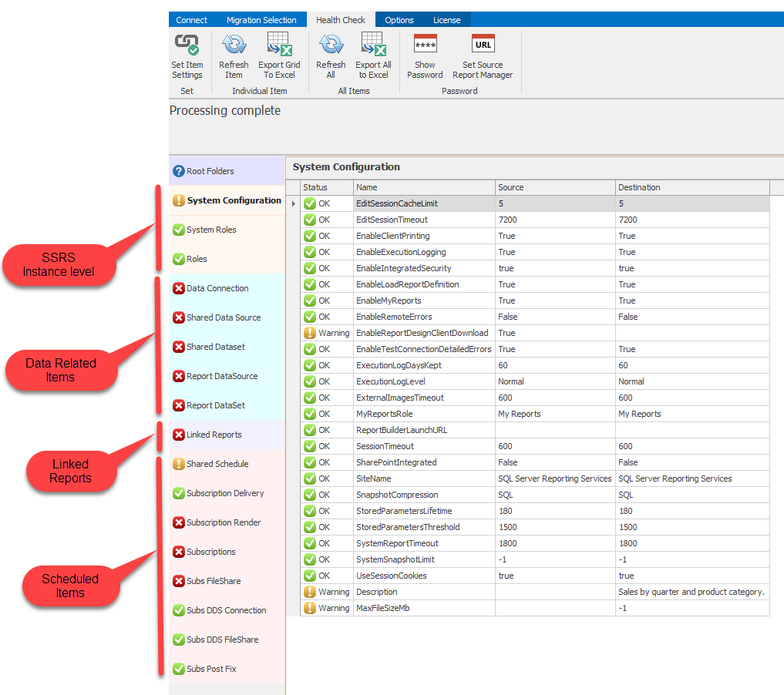Open Report DataSource item
The image size is (784, 695).
click(227, 376)
